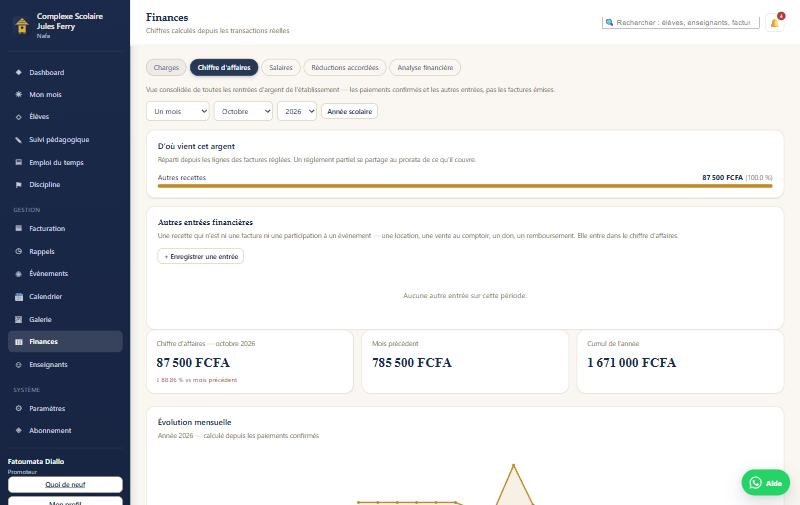Click the green Aide button
The image size is (800, 505).
pos(765,483)
